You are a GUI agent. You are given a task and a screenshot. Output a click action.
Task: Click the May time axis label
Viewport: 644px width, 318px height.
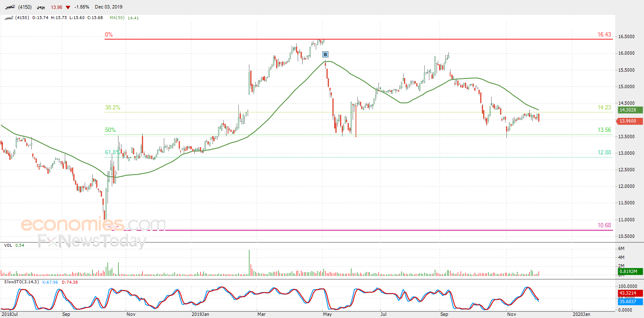click(326, 314)
